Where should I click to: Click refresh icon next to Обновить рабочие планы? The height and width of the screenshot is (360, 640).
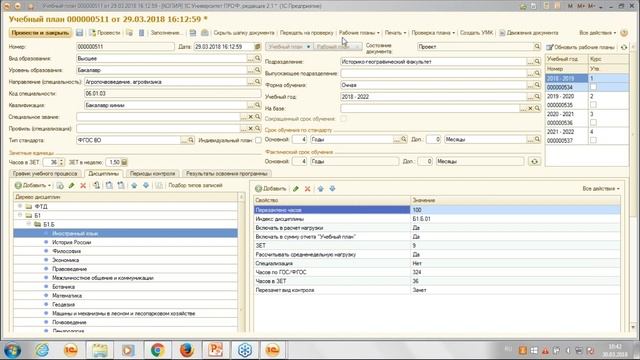pos(624,47)
